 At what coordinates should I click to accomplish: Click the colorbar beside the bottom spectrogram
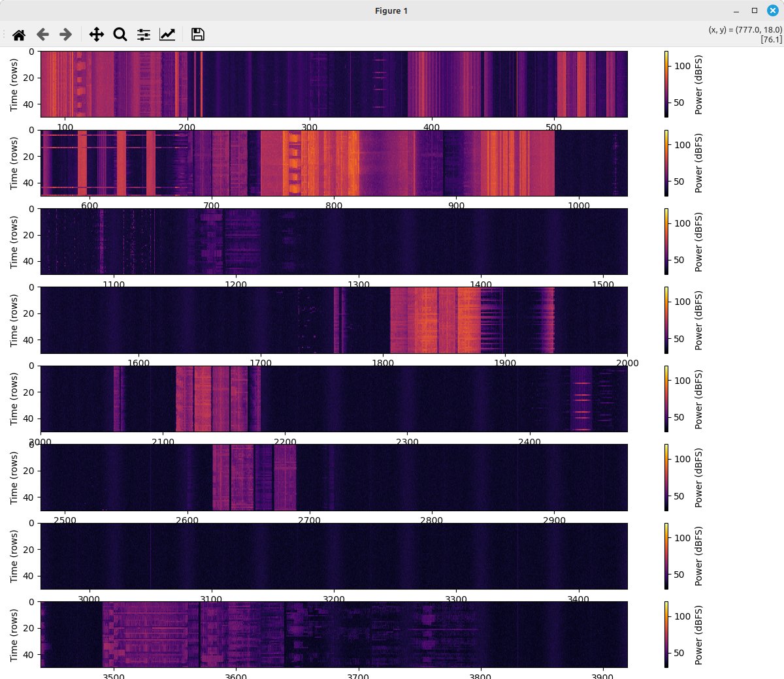(666, 635)
